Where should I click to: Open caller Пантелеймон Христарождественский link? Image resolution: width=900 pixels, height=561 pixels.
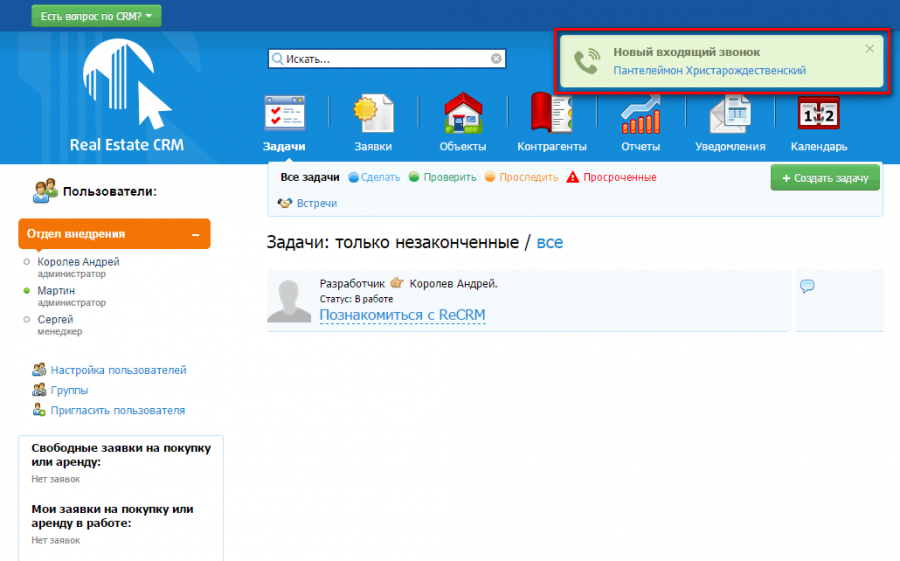[x=709, y=71]
